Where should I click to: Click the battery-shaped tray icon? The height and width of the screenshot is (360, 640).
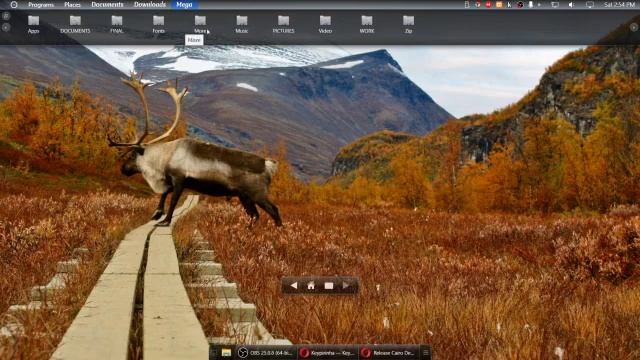467,4
